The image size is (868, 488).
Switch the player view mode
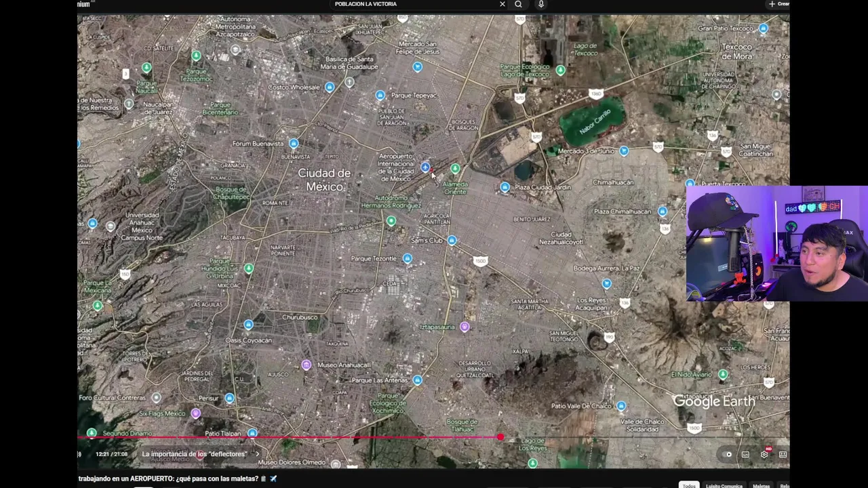783,455
